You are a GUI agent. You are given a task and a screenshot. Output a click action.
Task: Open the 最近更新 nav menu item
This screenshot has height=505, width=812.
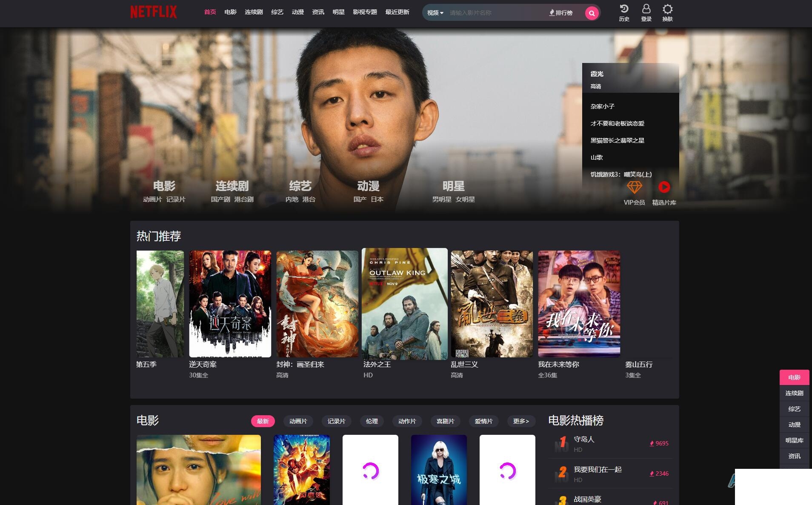click(397, 12)
